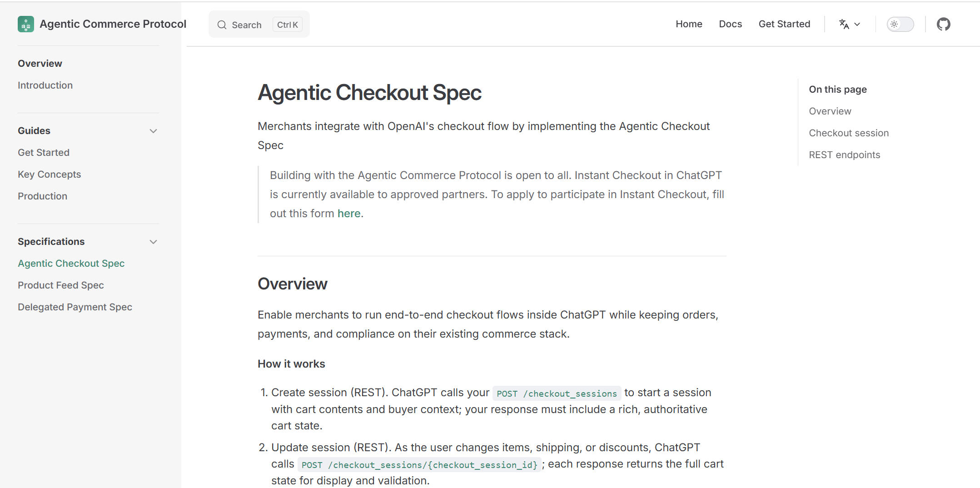Open Delegated Payment Spec page

75,307
